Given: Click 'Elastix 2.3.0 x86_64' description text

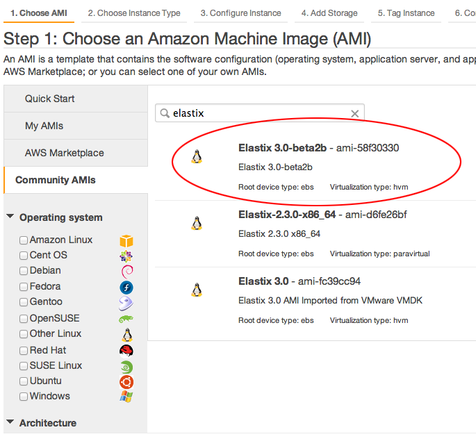Looking at the screenshot, I should click(x=279, y=234).
